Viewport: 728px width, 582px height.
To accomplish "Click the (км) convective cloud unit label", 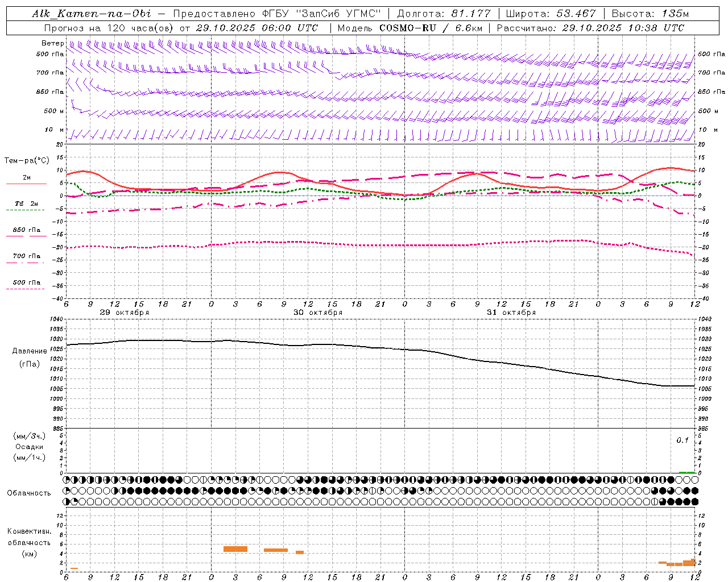I will [x=29, y=554].
